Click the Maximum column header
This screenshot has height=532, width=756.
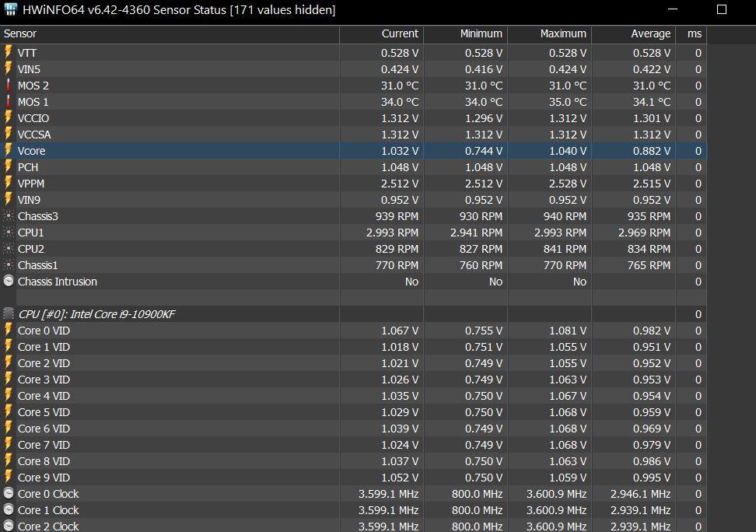pos(550,33)
